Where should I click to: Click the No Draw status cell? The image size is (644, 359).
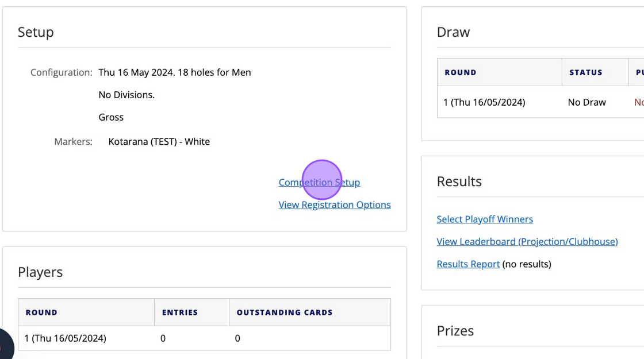(x=586, y=103)
